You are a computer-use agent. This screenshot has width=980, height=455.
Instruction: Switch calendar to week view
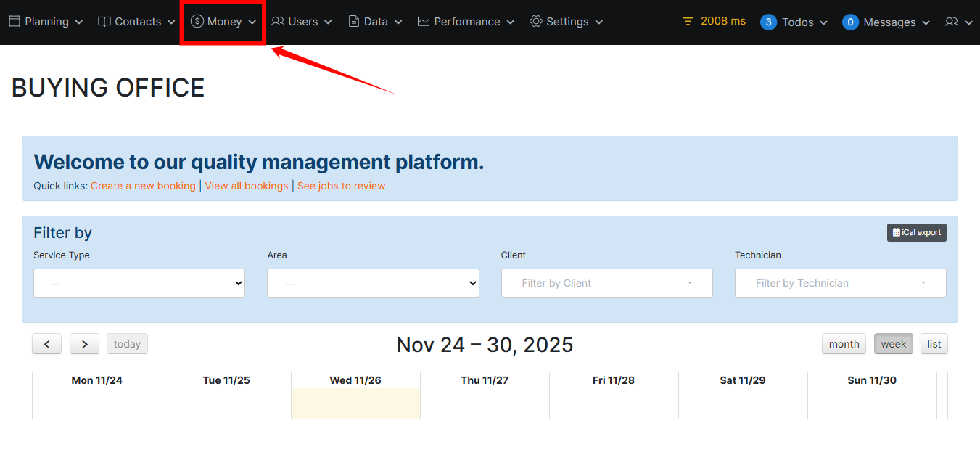pyautogui.click(x=893, y=344)
